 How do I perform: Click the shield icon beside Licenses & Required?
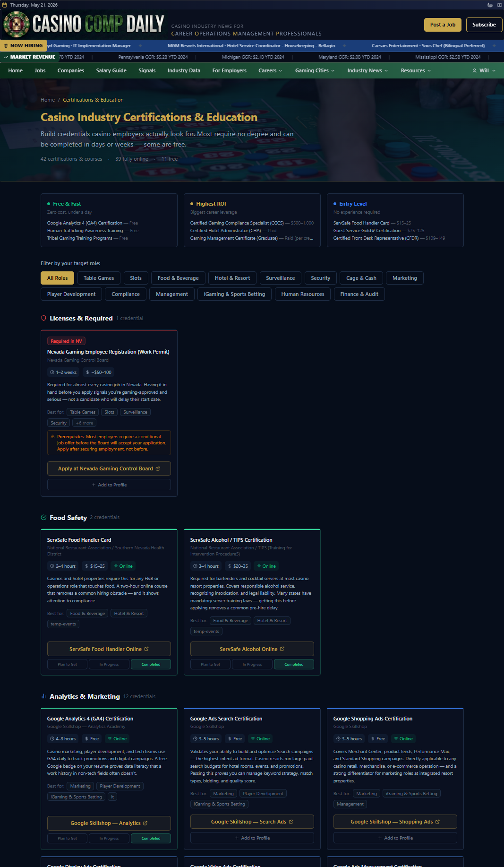tap(43, 318)
